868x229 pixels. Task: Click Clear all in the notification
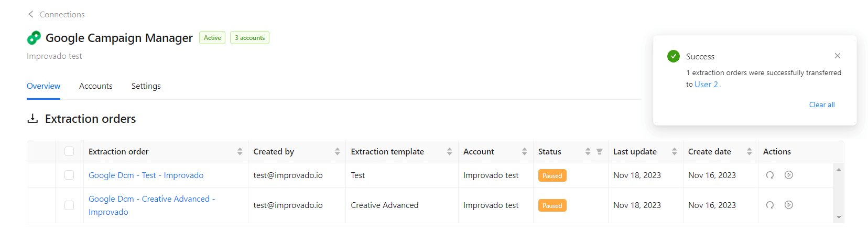coord(822,105)
